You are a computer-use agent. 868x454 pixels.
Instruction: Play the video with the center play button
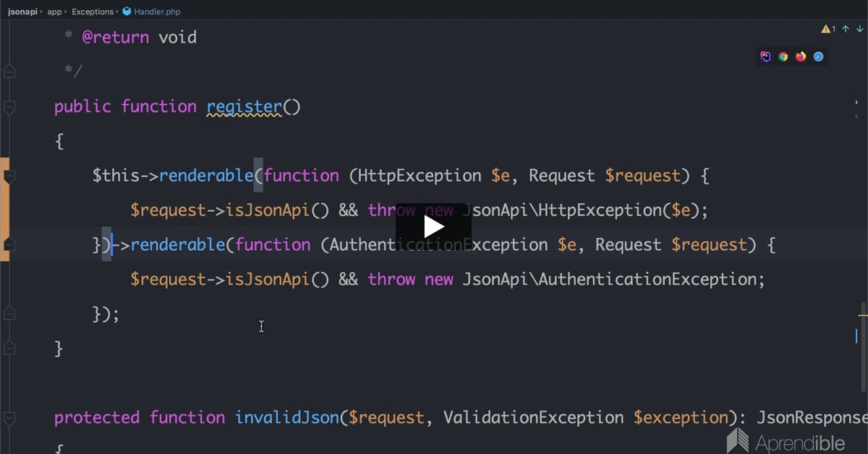coord(433,227)
